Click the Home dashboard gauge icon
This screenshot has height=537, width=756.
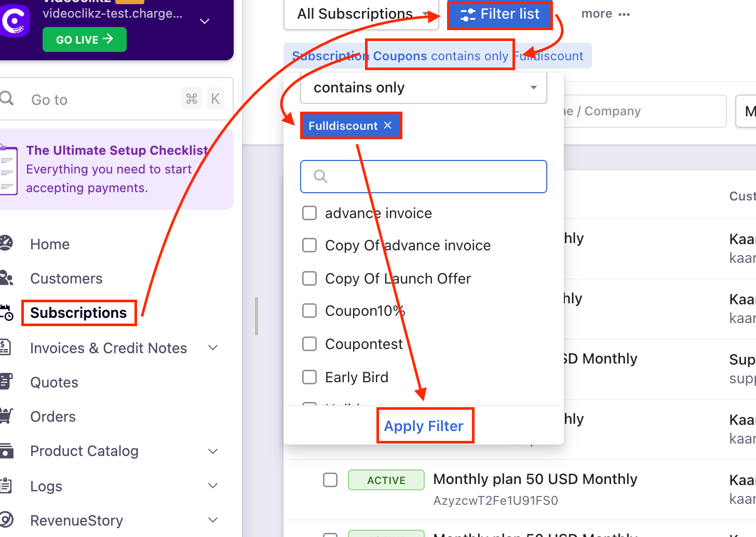6,244
